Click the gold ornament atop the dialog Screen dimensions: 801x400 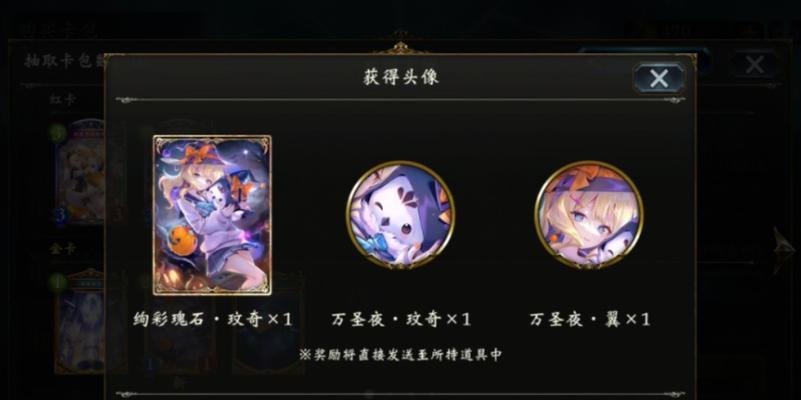click(x=400, y=46)
